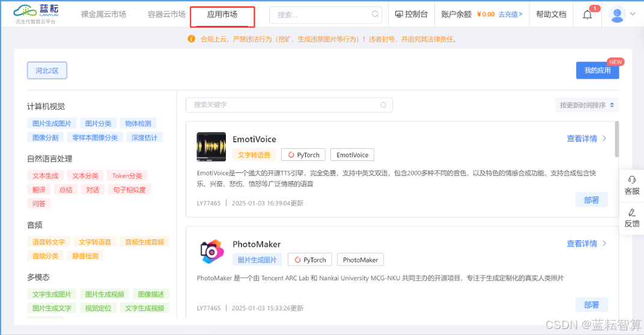The width and height of the screenshot is (644, 335).
Task: Select the 文字生成视频 filter tag
Action: pyautogui.click(x=145, y=309)
